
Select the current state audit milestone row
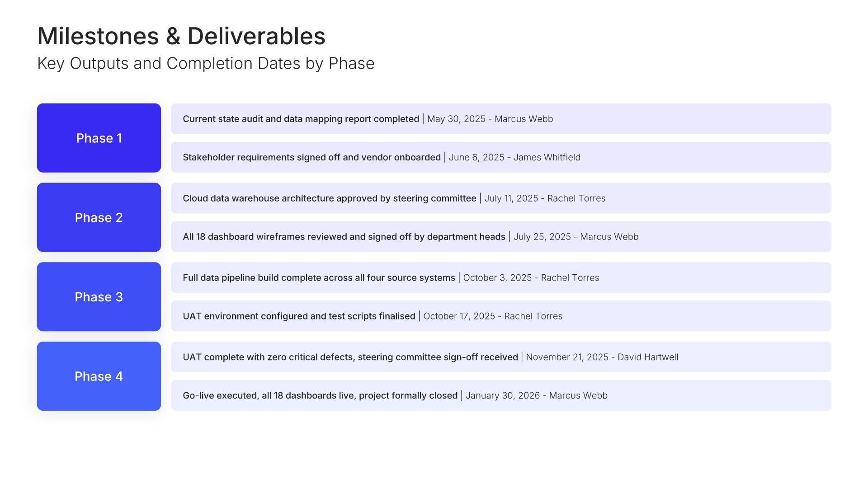click(501, 119)
